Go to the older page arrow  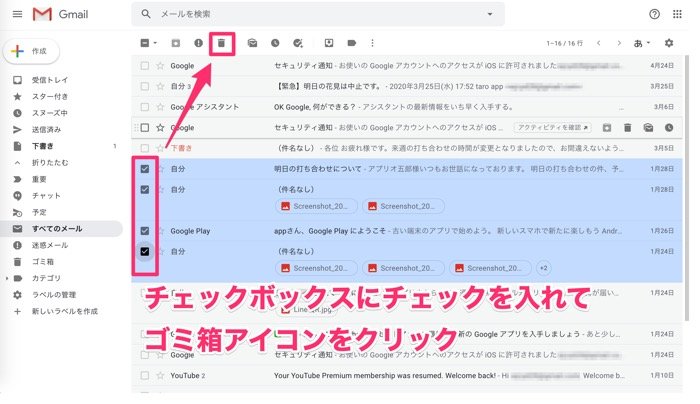coord(619,43)
